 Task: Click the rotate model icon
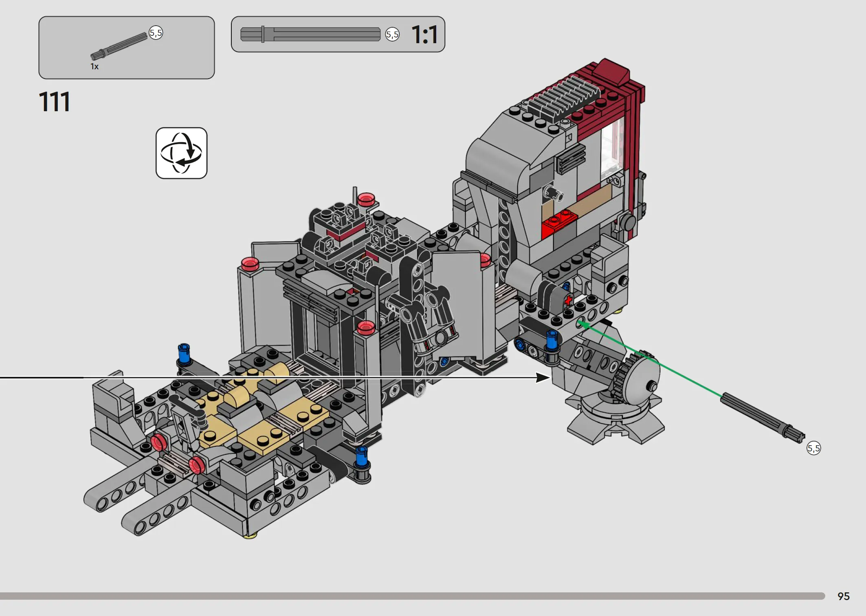click(181, 153)
